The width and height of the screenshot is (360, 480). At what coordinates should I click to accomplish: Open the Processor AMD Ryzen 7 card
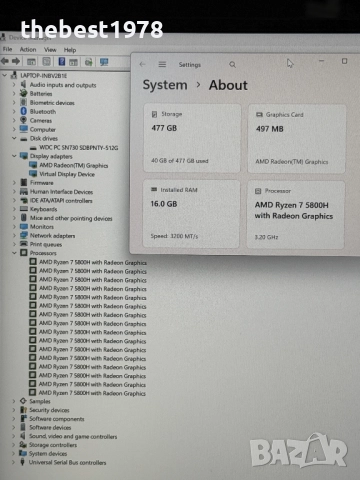coord(296,215)
